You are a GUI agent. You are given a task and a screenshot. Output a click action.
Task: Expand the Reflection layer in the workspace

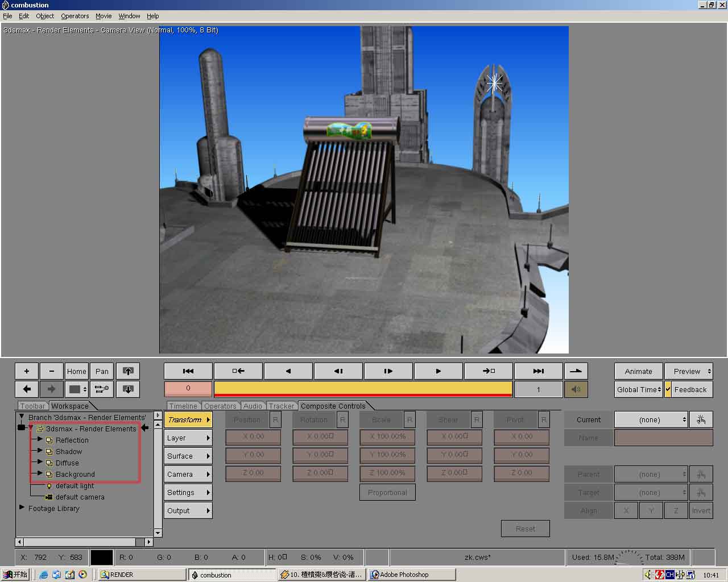pyautogui.click(x=40, y=439)
